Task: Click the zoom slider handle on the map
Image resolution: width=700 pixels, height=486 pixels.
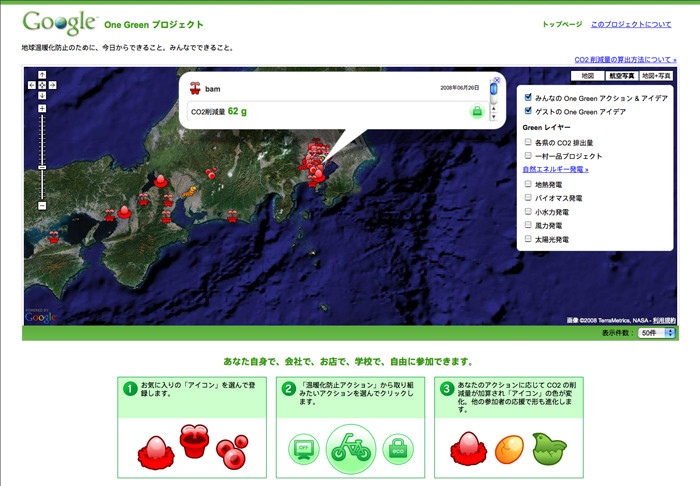Action: click(x=42, y=167)
